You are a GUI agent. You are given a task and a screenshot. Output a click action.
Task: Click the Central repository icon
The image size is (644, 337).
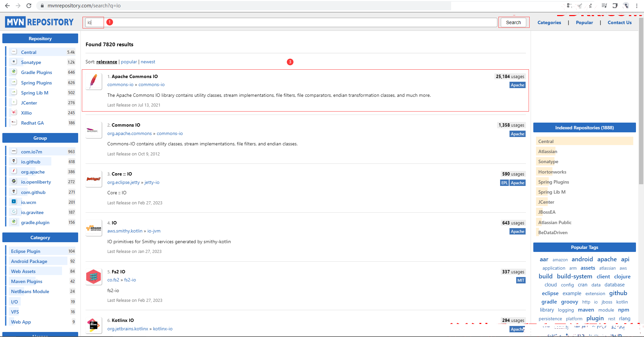point(14,52)
